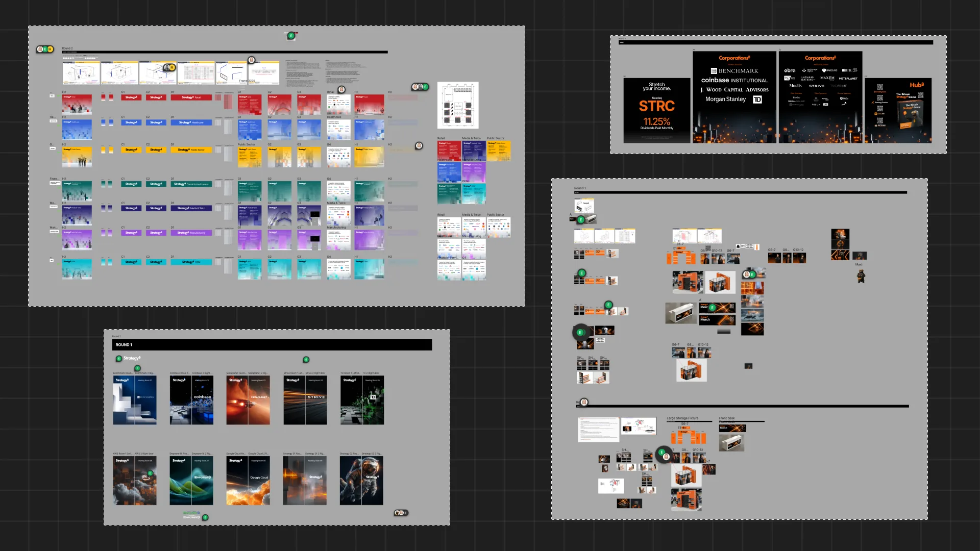This screenshot has height=551, width=980.
Task: Select the STRIVE meeting room door poster
Action: [x=305, y=400]
